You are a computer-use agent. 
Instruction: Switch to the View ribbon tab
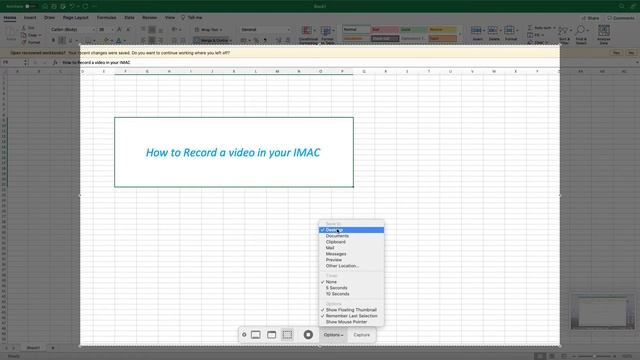point(170,18)
